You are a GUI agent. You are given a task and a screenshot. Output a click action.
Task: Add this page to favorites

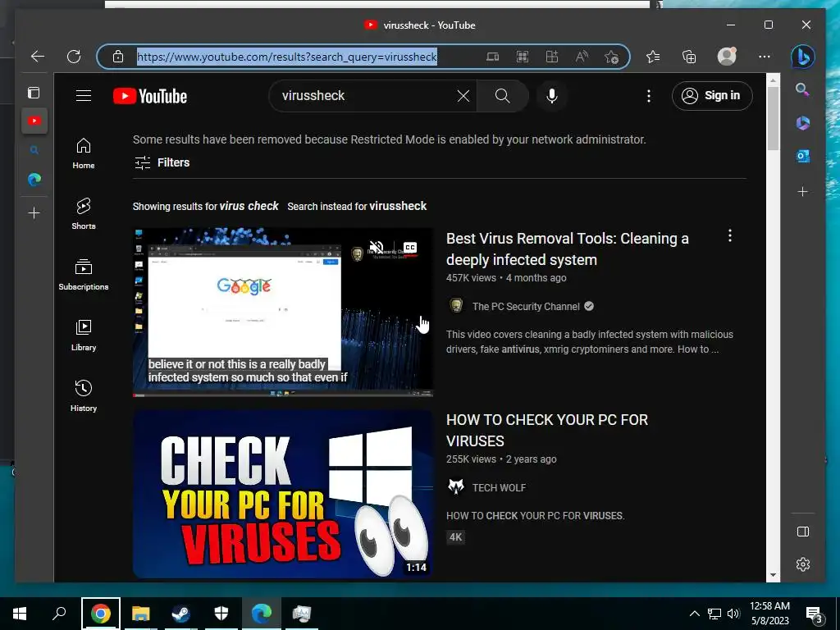click(x=611, y=57)
